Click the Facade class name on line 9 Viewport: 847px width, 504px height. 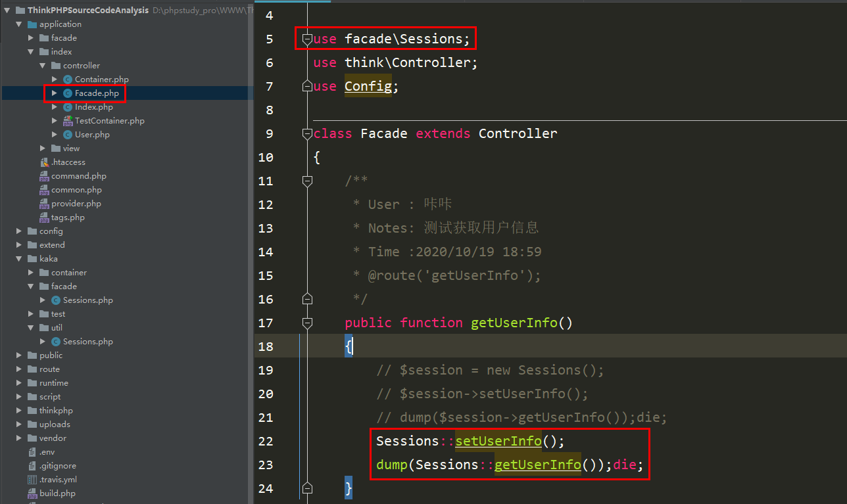(384, 134)
